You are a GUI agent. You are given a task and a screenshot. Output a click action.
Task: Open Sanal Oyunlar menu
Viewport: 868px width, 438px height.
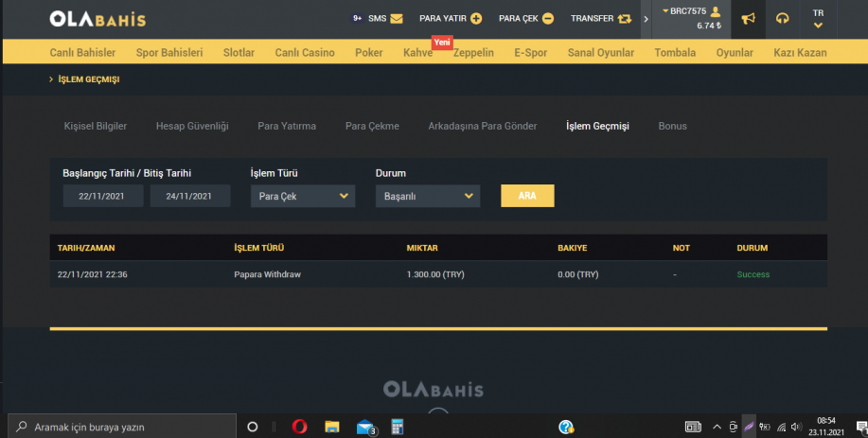click(601, 53)
